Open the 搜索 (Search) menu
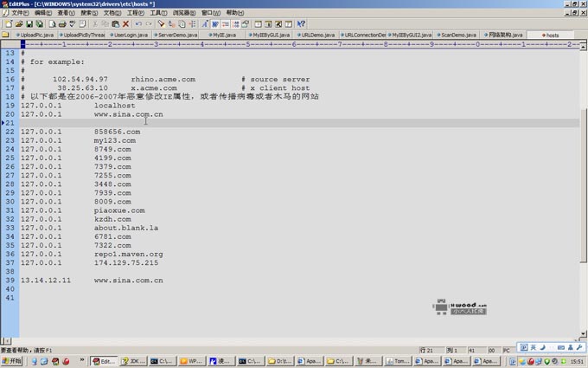 point(89,13)
